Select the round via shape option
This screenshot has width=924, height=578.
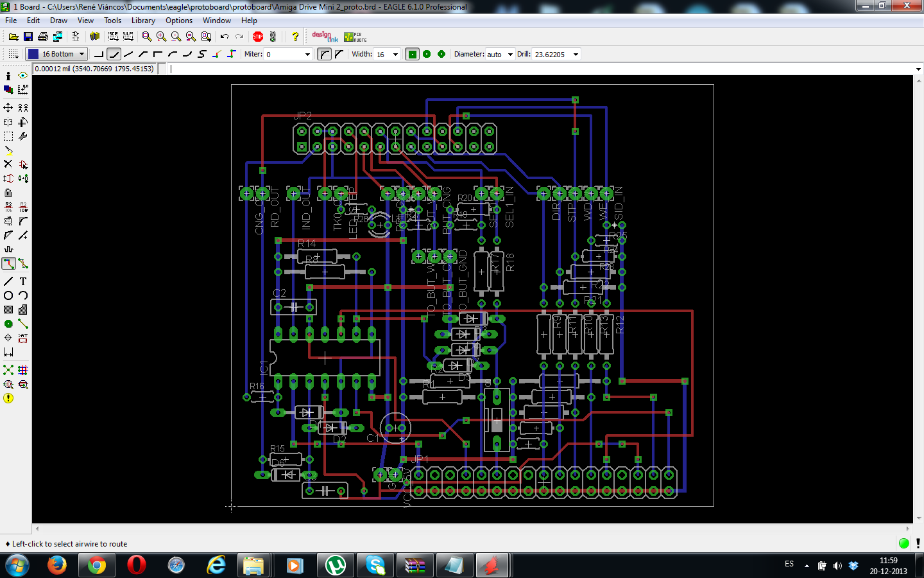(427, 55)
